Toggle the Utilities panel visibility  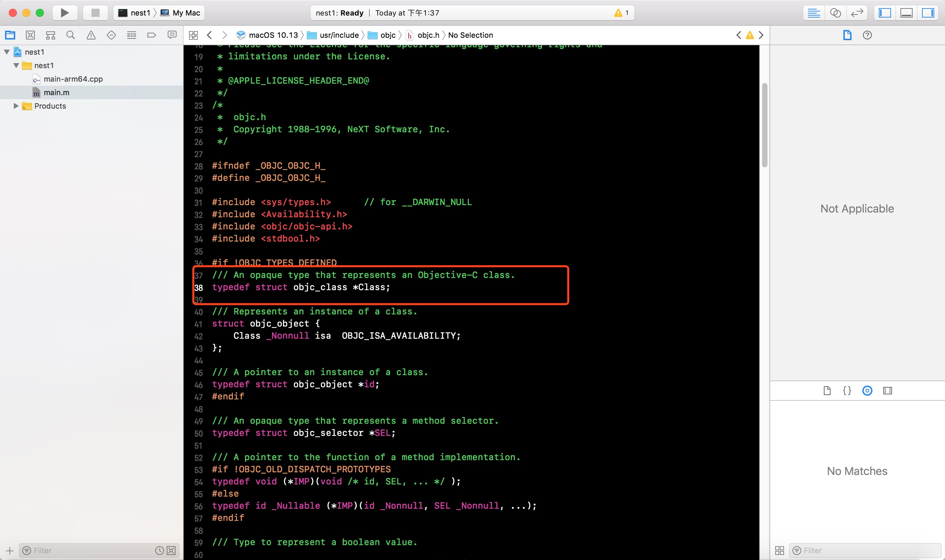[928, 13]
